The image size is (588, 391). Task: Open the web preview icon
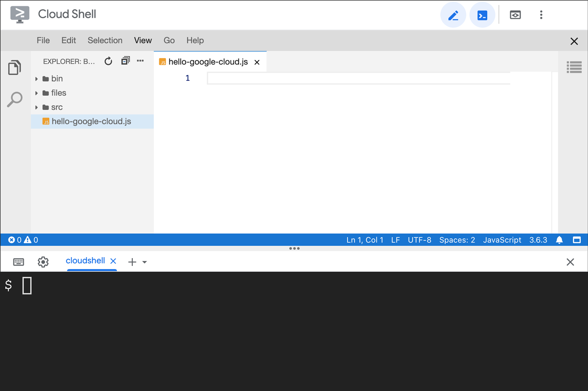[x=515, y=15]
